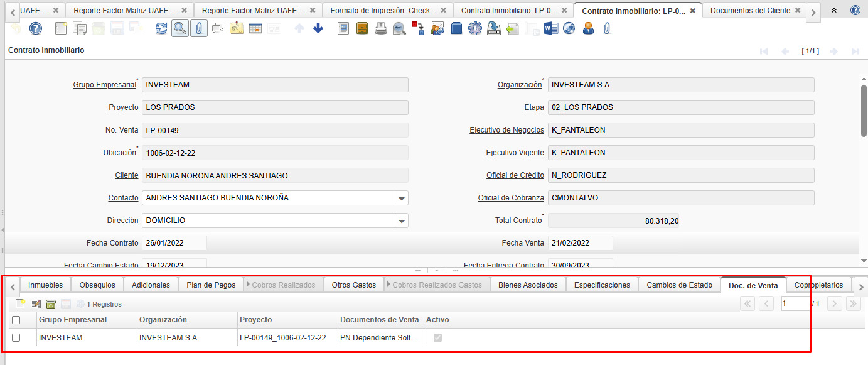The image size is (868, 365).
Task: Click the delete record icon in detail toolbar
Action: pos(51,304)
